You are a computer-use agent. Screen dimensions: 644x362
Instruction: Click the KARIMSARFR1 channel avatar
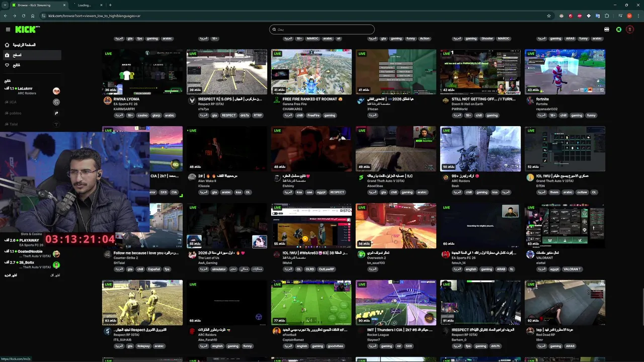107,101
